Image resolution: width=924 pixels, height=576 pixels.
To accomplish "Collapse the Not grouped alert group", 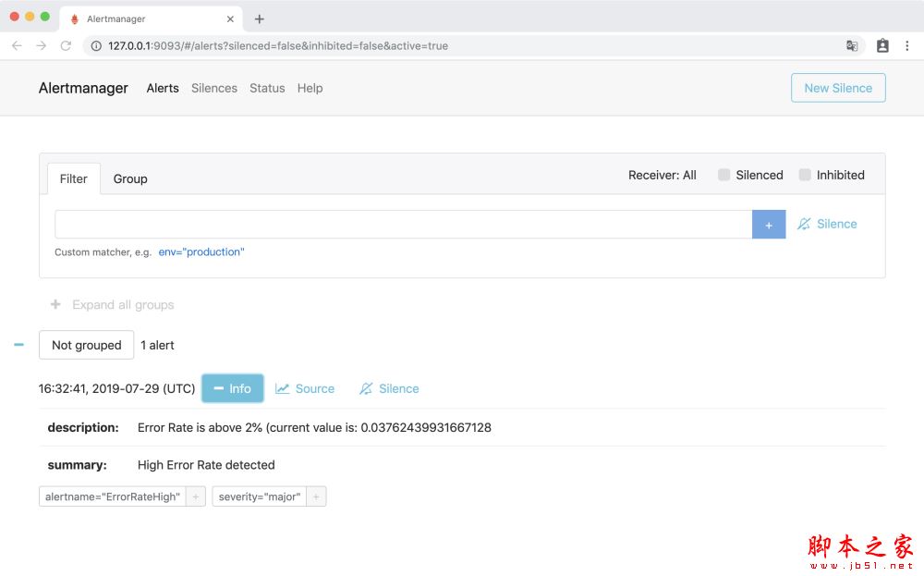I will tap(18, 345).
